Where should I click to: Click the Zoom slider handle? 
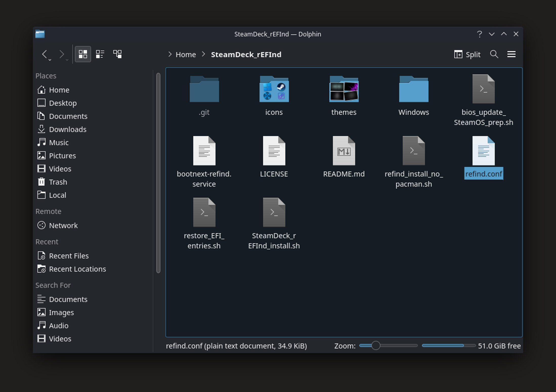pos(376,345)
